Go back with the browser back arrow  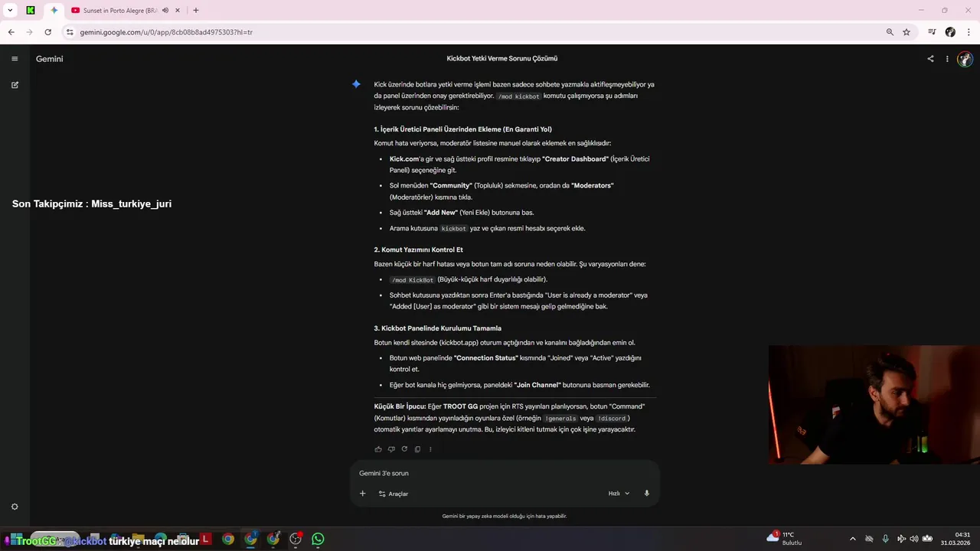pyautogui.click(x=11, y=32)
